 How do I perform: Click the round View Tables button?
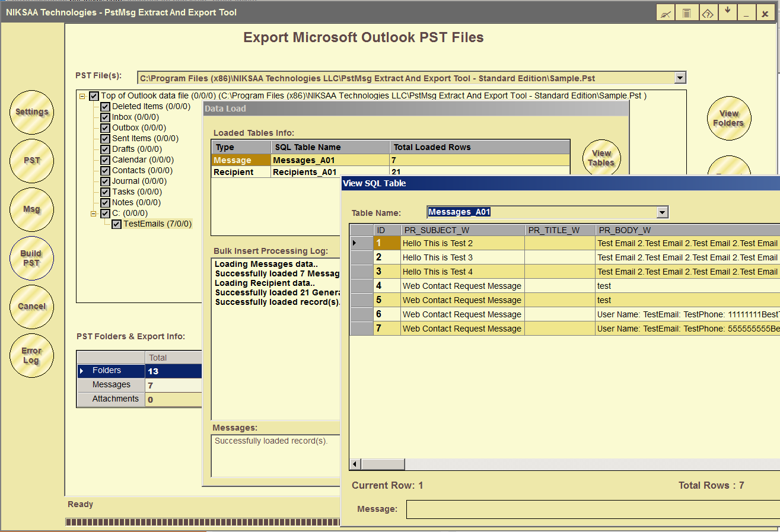(601, 158)
